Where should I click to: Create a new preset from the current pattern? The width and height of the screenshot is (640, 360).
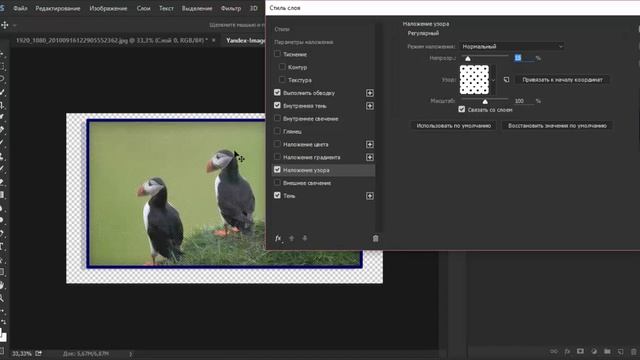[507, 80]
